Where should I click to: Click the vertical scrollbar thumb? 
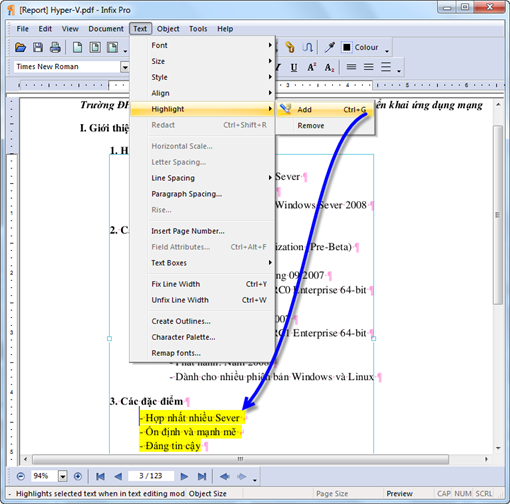point(498,215)
